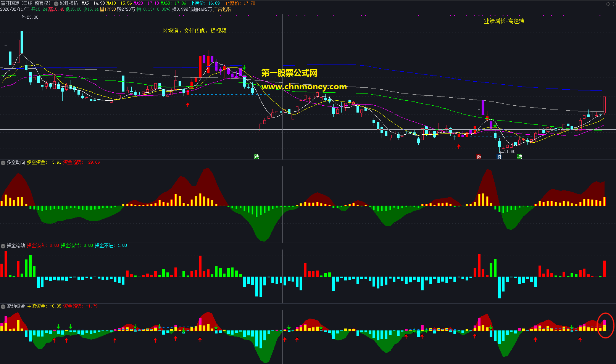616x364 pixels.
Task: Click the MA60: 17.06 value
Action: pos(173,3)
